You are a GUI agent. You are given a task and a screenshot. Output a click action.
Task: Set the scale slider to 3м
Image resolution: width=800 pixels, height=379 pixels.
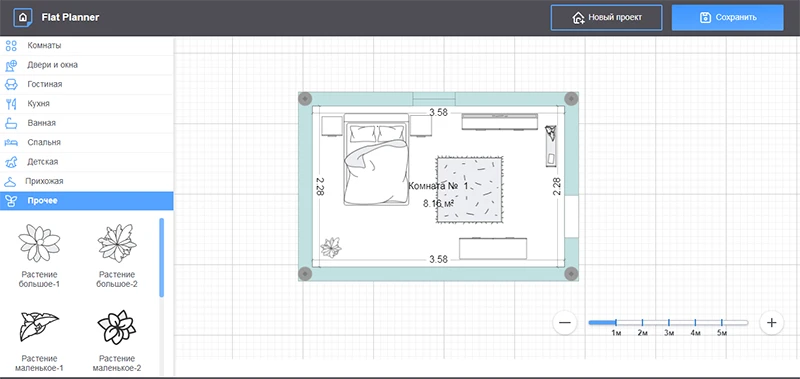(x=669, y=322)
